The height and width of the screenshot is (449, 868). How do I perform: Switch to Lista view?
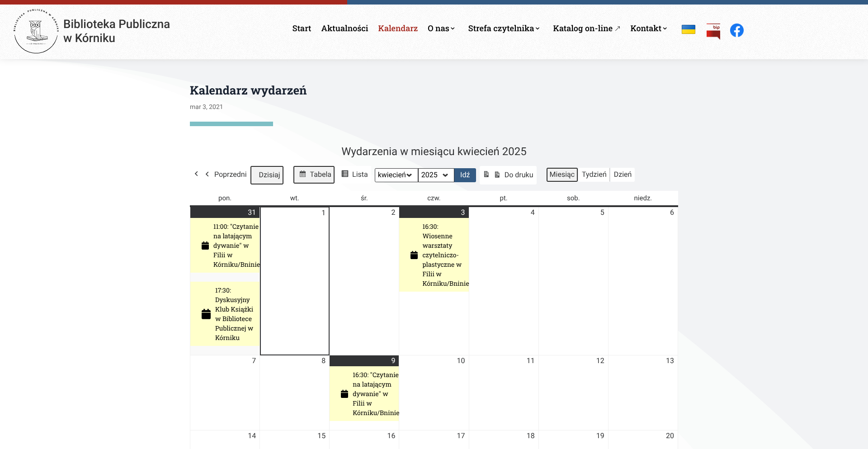click(x=355, y=175)
